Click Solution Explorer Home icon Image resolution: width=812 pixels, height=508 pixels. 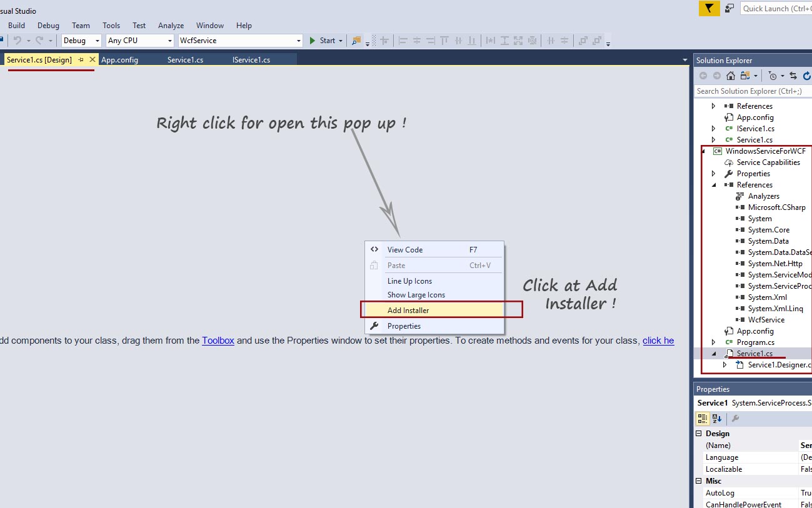tap(730, 76)
